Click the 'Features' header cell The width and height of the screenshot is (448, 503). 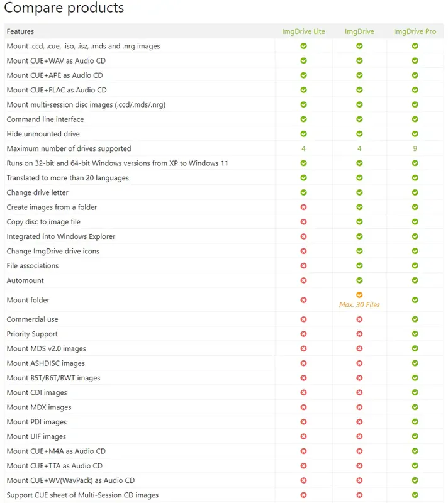(20, 31)
